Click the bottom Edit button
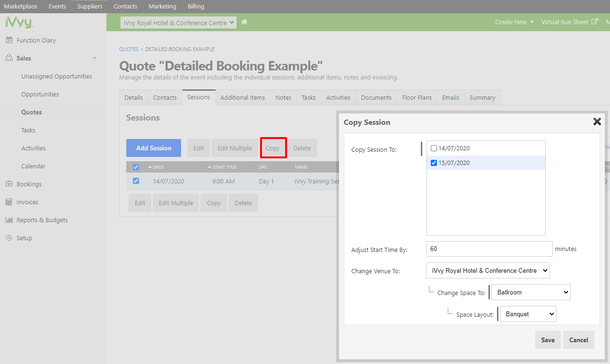 tap(140, 203)
